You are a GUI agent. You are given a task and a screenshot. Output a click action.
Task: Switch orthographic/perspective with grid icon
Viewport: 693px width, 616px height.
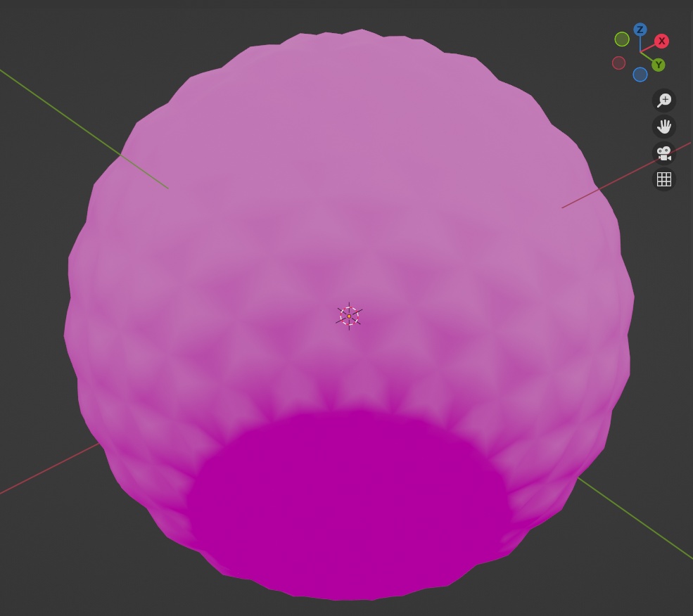[664, 179]
